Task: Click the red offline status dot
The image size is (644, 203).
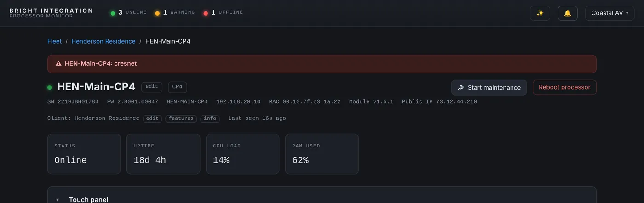Action: point(206,13)
